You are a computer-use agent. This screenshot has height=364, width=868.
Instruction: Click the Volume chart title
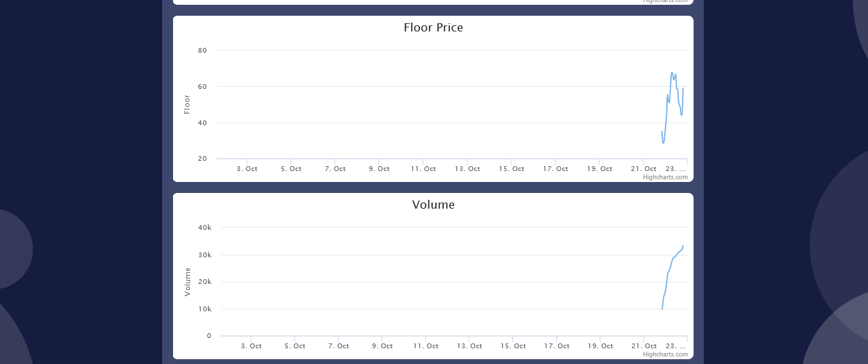click(433, 205)
